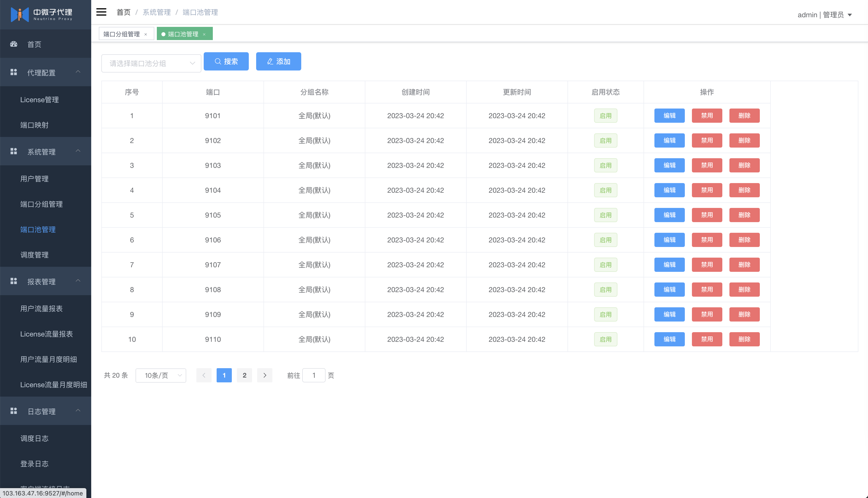Open the 请选择端口池分组 dropdown
The width and height of the screenshot is (868, 498).
151,63
